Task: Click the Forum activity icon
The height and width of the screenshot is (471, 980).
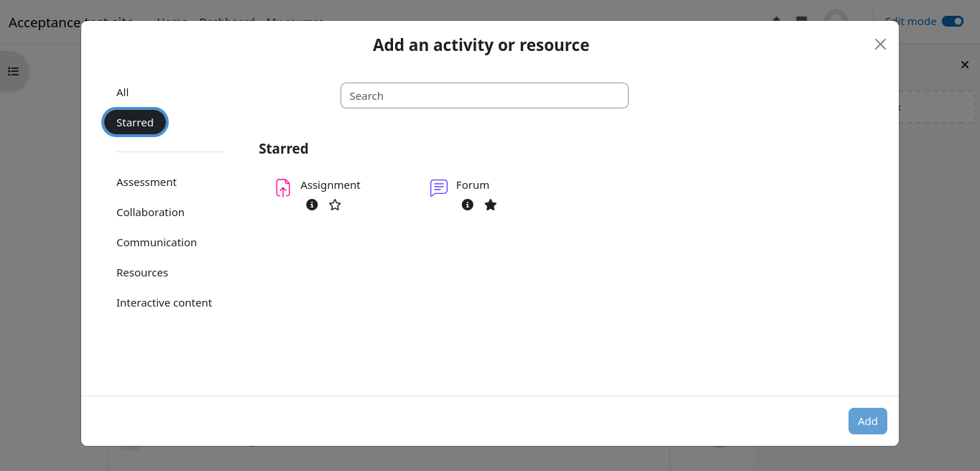Action: pyautogui.click(x=438, y=187)
